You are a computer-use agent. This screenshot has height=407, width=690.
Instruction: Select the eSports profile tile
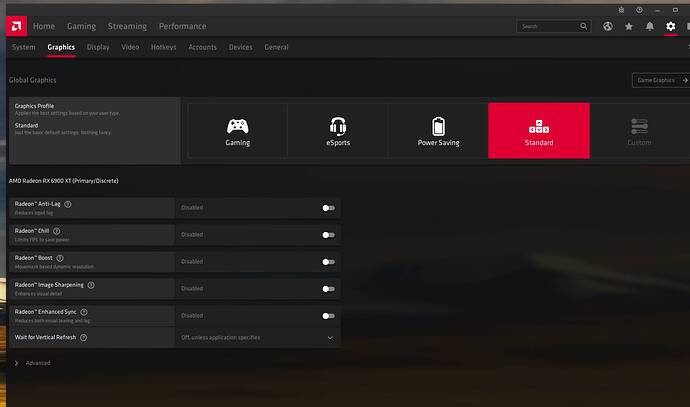(338, 131)
